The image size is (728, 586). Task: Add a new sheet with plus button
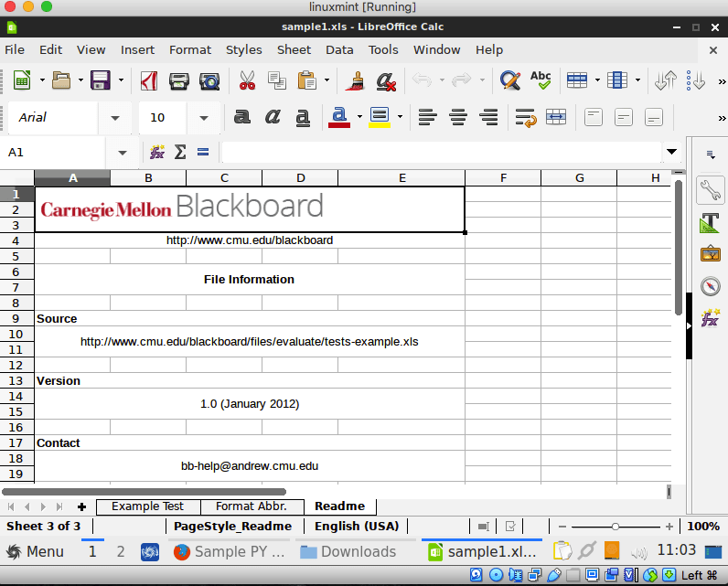tap(81, 506)
